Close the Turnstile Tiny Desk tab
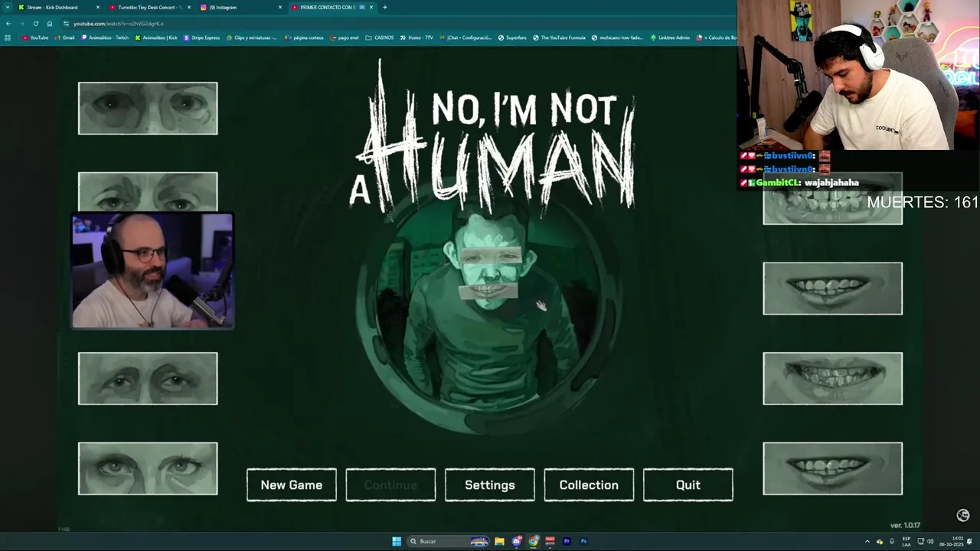Screen dimensions: 980x551 (189, 7)
